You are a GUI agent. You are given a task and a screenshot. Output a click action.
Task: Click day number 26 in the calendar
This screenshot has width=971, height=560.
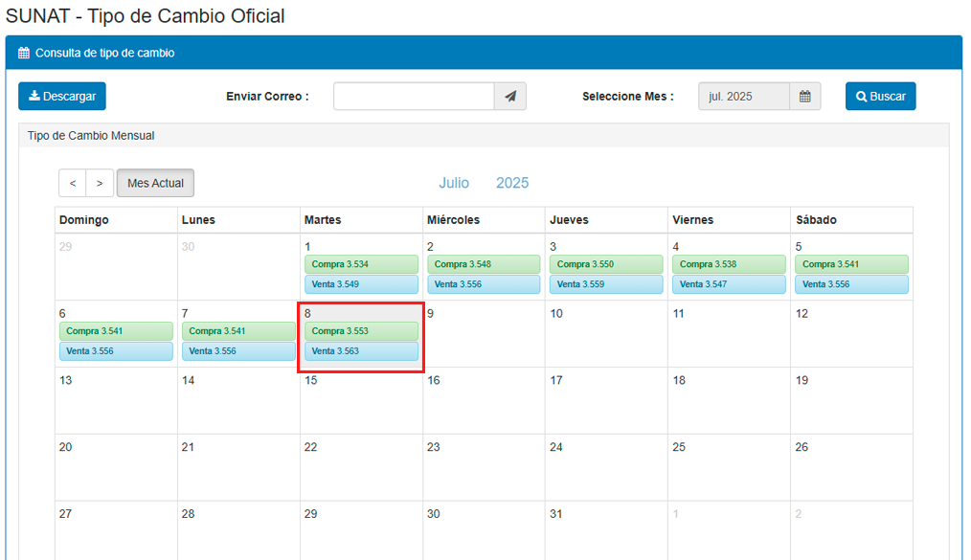pos(802,447)
